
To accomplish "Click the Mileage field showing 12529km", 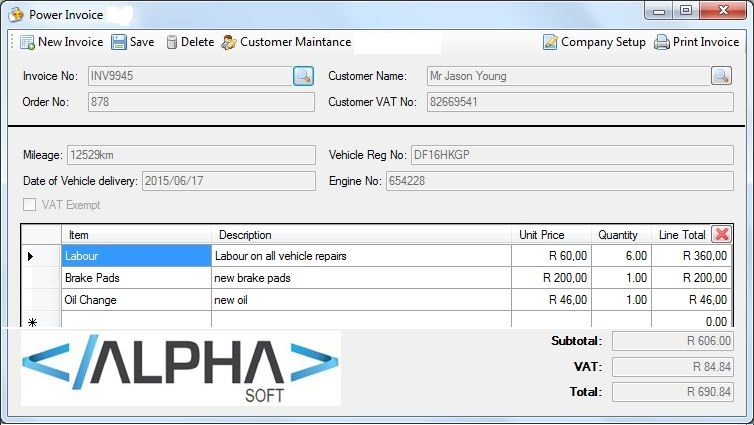I will (190, 155).
